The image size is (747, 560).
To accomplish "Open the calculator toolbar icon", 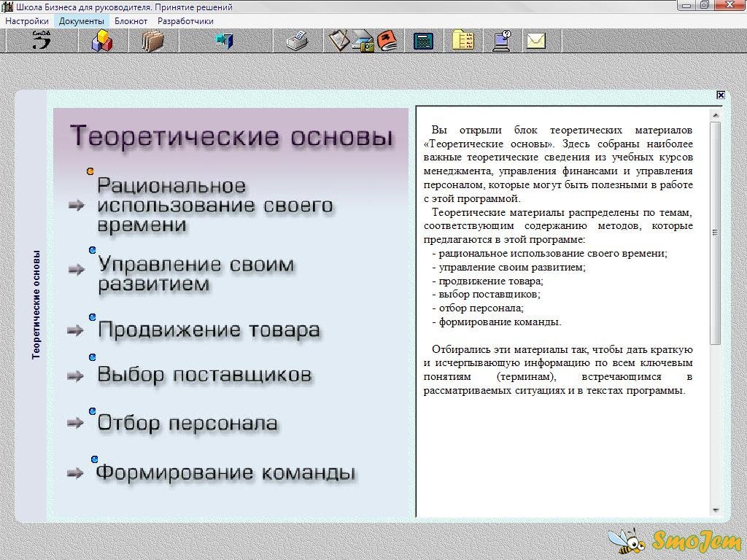I will [x=423, y=41].
